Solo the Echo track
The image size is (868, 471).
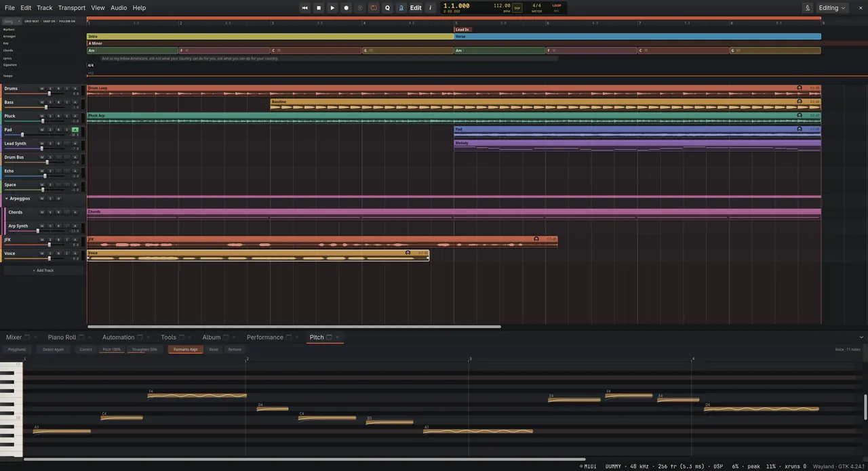point(50,171)
